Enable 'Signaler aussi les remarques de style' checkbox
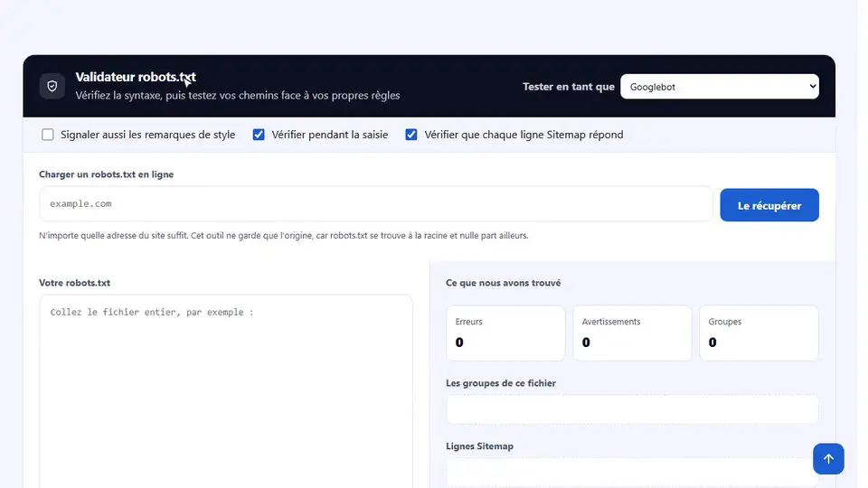 48,135
